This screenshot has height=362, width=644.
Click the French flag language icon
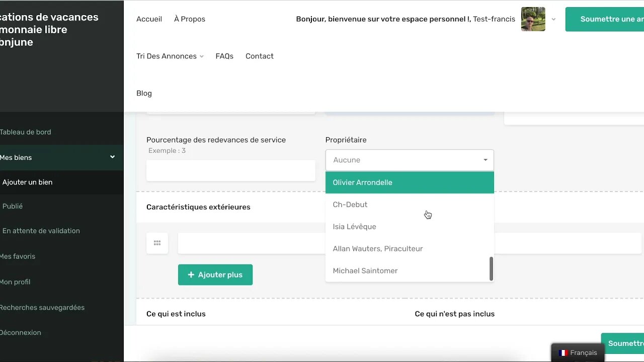563,353
